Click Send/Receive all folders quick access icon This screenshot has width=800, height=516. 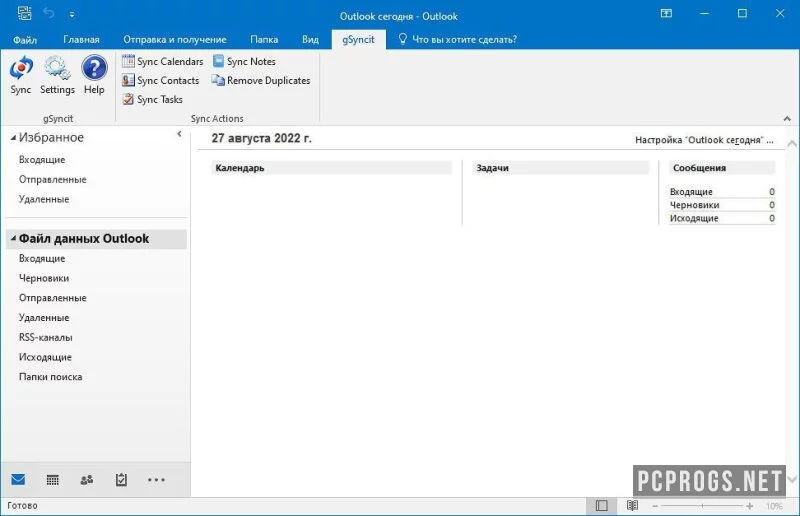[x=24, y=13]
